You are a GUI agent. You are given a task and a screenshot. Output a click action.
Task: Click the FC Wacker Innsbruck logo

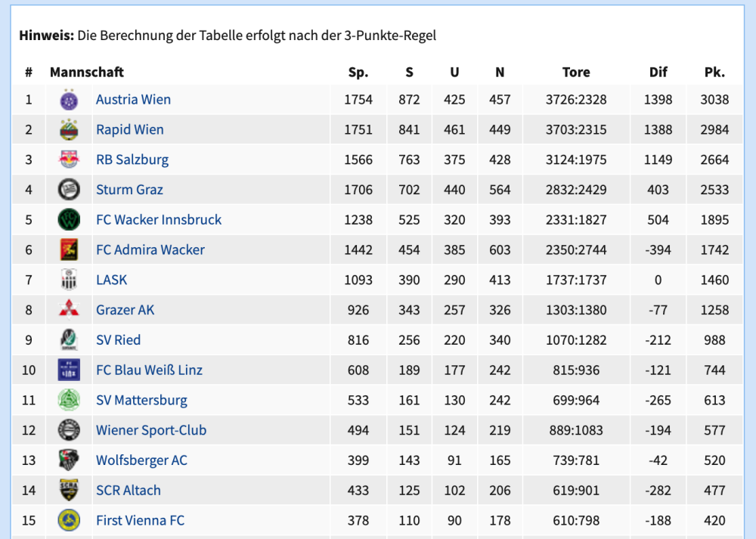tap(69, 220)
